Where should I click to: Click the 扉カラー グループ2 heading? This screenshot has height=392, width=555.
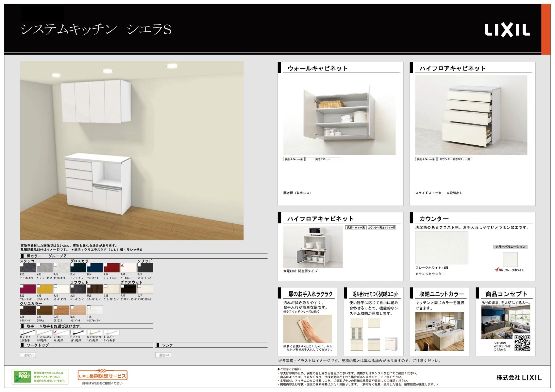coord(46,256)
